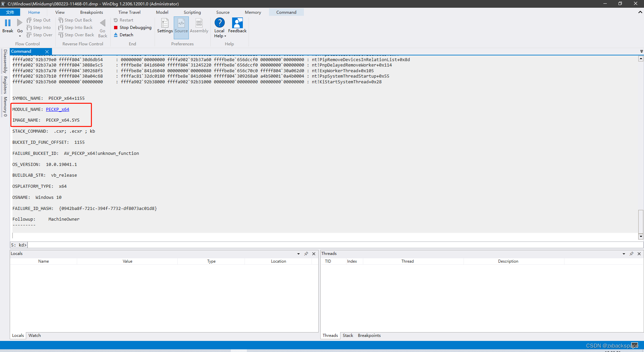Screen dimensions: 644x352
Task: Open the Locals panel options dropdown
Action: [299, 254]
